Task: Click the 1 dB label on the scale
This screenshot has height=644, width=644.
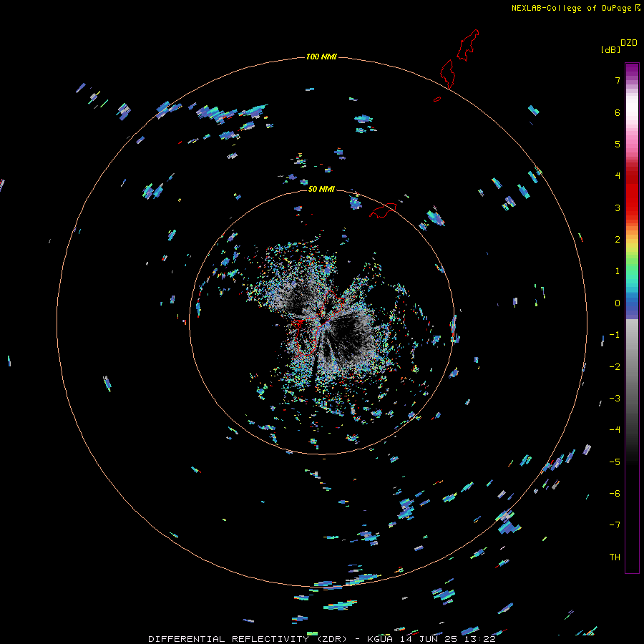Action: pos(618,271)
